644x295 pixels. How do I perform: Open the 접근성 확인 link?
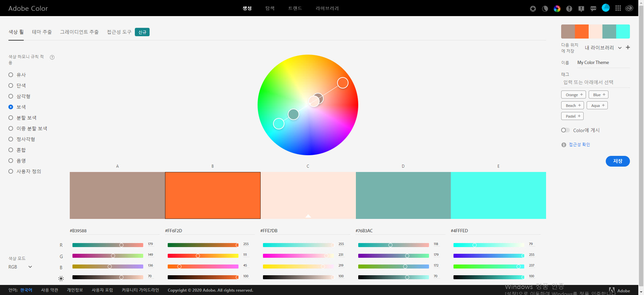(579, 145)
